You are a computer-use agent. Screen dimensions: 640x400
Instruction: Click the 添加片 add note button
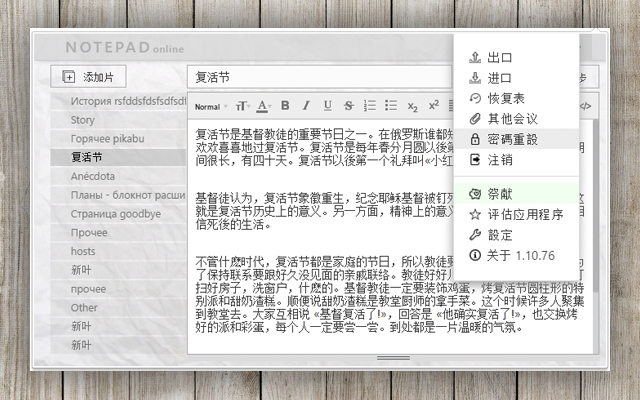[88, 77]
